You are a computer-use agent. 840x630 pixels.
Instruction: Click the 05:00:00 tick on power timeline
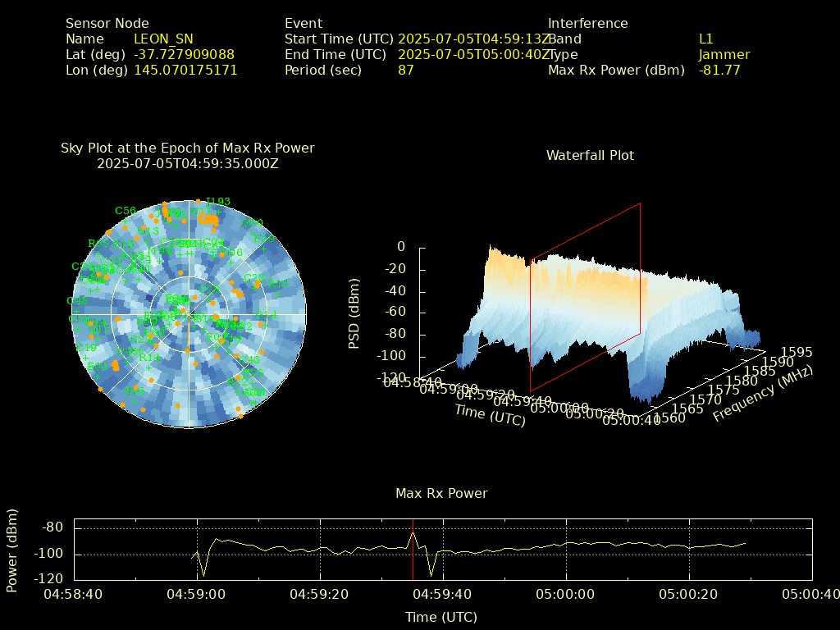pos(566,593)
